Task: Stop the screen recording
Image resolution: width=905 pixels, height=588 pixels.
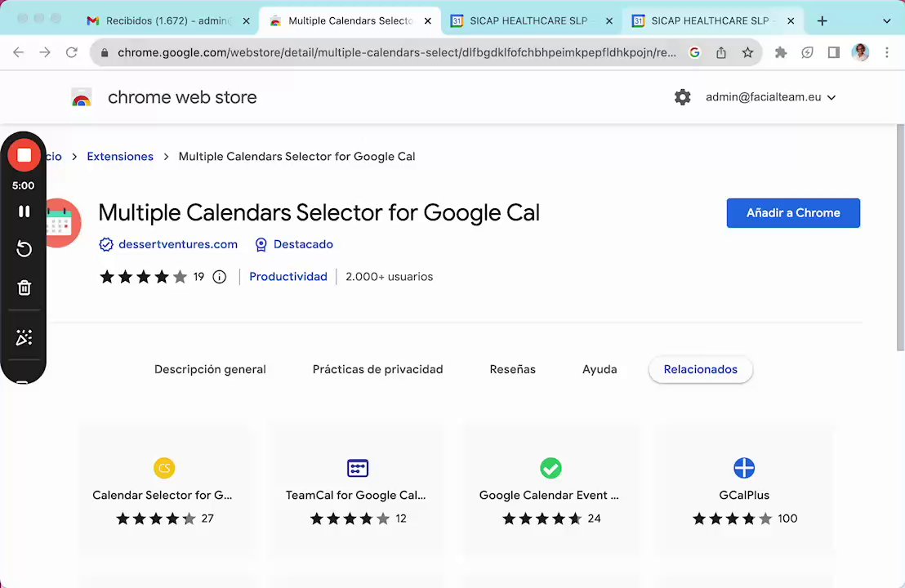Action: (x=24, y=155)
